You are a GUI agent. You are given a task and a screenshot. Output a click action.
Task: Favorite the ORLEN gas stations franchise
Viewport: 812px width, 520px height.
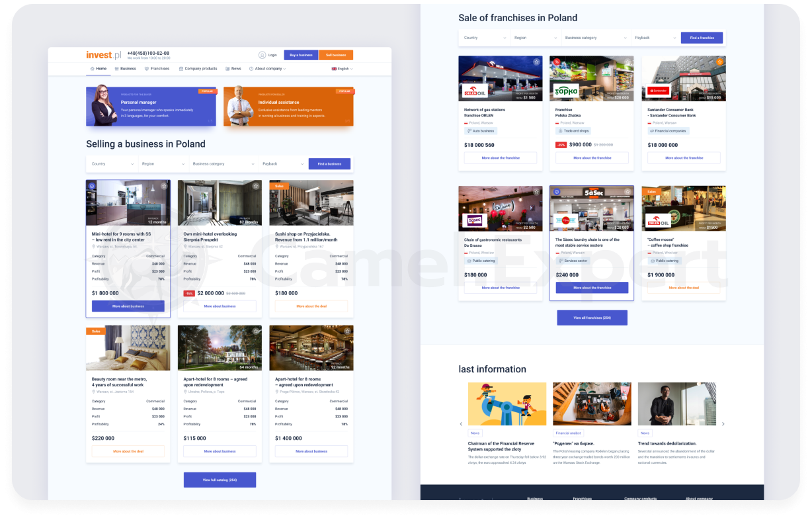tap(536, 62)
